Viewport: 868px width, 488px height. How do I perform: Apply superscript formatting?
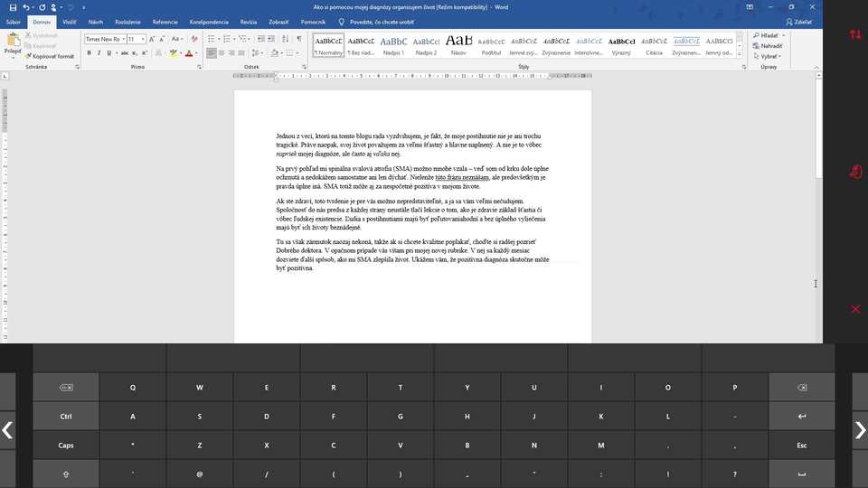(x=144, y=53)
